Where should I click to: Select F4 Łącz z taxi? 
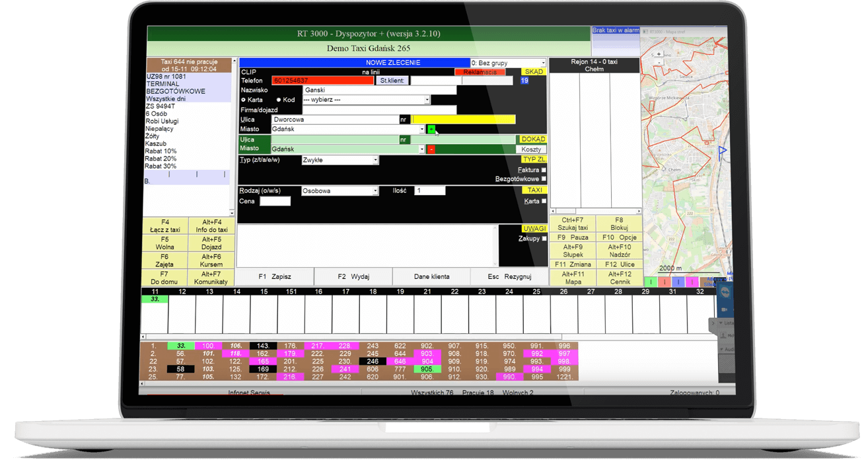point(165,226)
